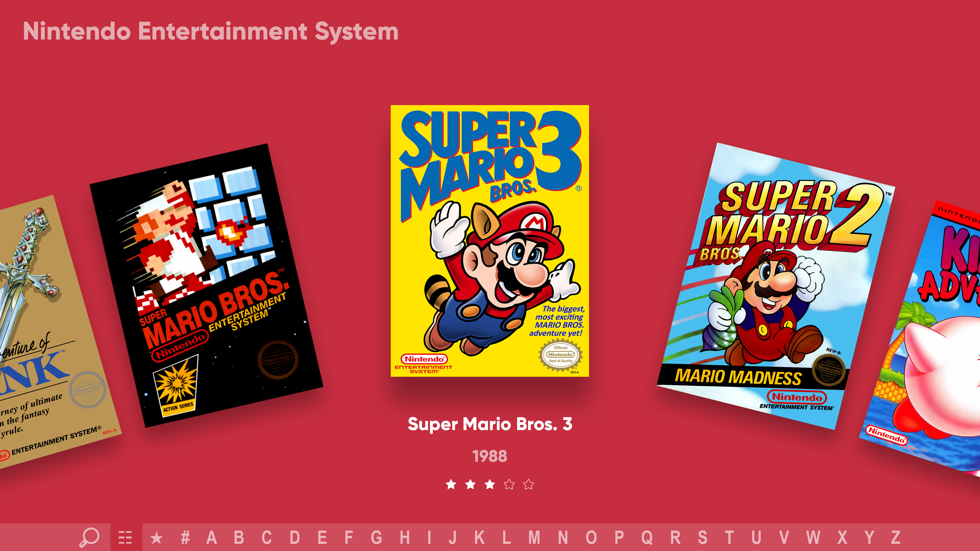Set rating with the fifth star

pos(529,484)
